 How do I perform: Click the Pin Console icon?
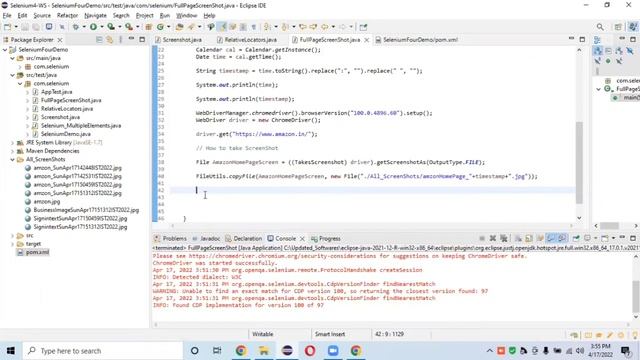pos(576,238)
